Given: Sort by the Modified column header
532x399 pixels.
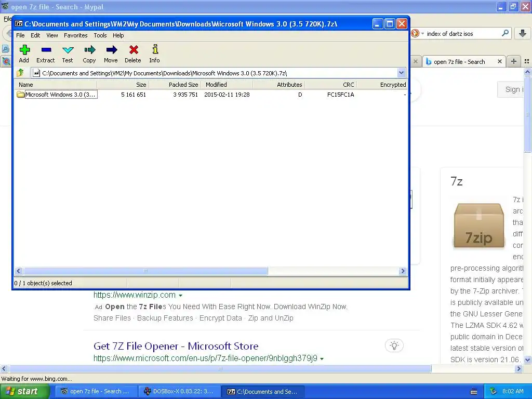Looking at the screenshot, I should coord(227,85).
